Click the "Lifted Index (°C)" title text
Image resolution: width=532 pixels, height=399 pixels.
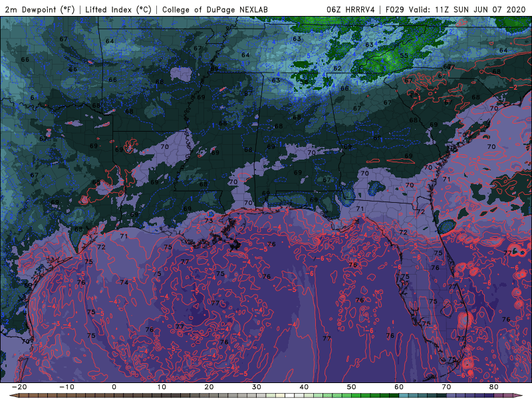(x=118, y=9)
